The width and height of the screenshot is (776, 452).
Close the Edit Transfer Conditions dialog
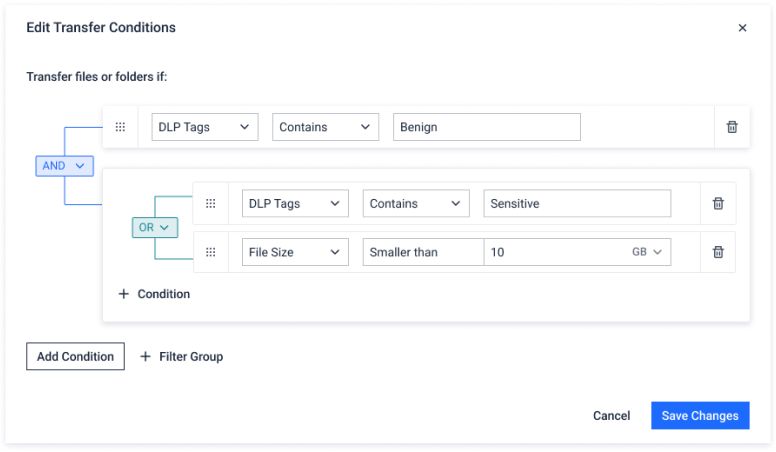[742, 28]
